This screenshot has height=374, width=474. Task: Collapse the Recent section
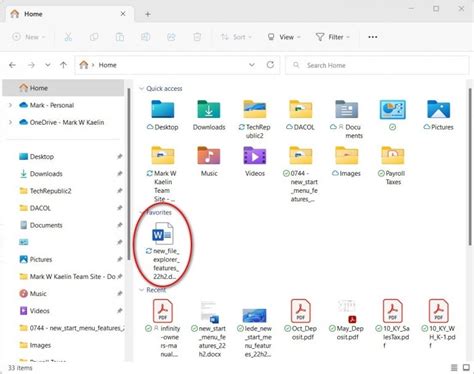tap(141, 290)
